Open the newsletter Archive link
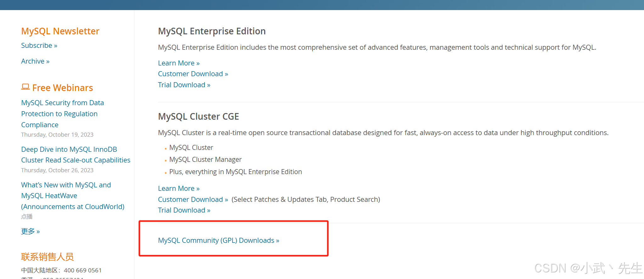The image size is (644, 279). tap(35, 61)
